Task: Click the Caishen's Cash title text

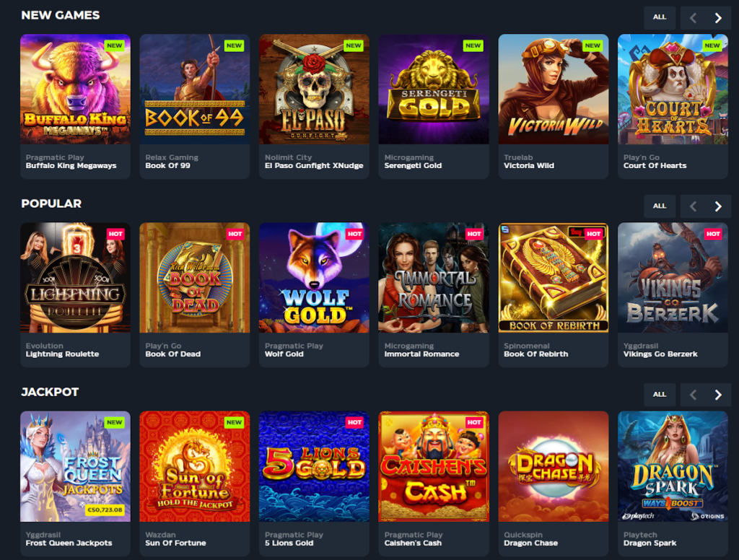Action: coord(413,543)
